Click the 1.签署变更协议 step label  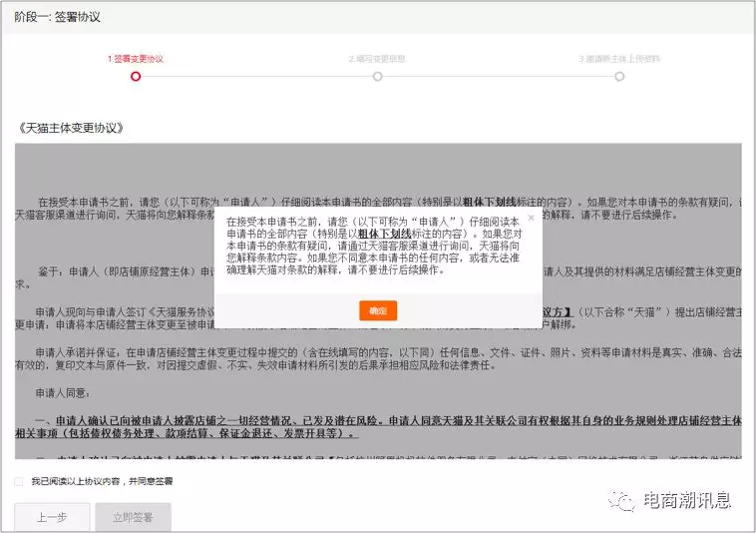pyautogui.click(x=136, y=59)
